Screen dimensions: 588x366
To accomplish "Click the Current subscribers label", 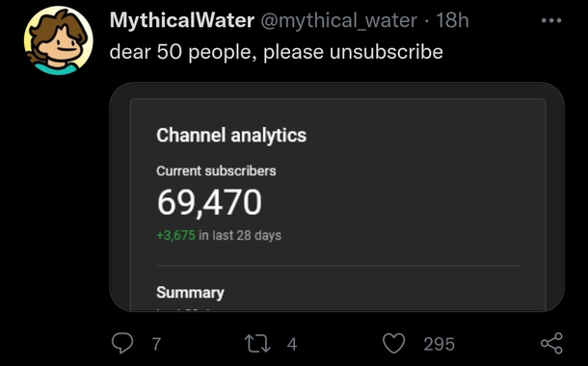I will point(216,170).
